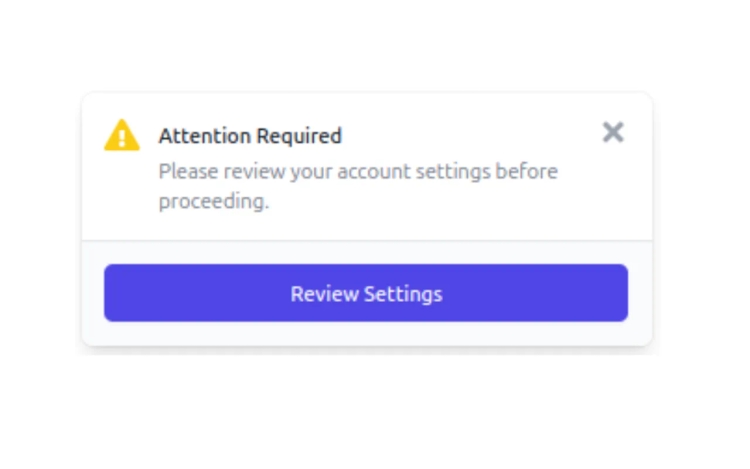Open account settings via Review Settings
Viewport: 750px width, 469px height.
pos(366,293)
